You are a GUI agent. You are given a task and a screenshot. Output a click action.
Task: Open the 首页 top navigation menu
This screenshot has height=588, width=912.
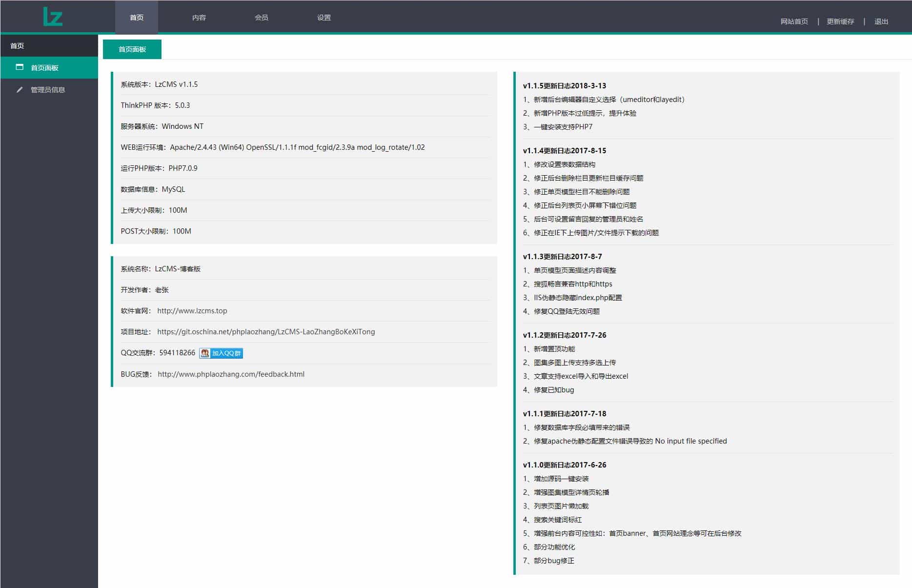click(x=137, y=18)
